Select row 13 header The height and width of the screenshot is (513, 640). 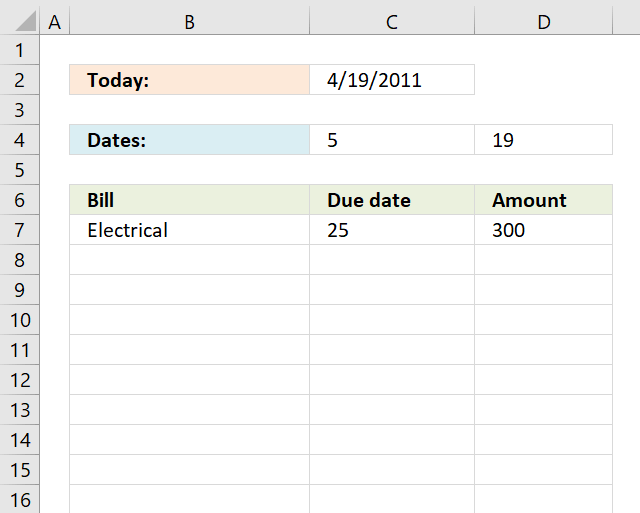click(19, 410)
